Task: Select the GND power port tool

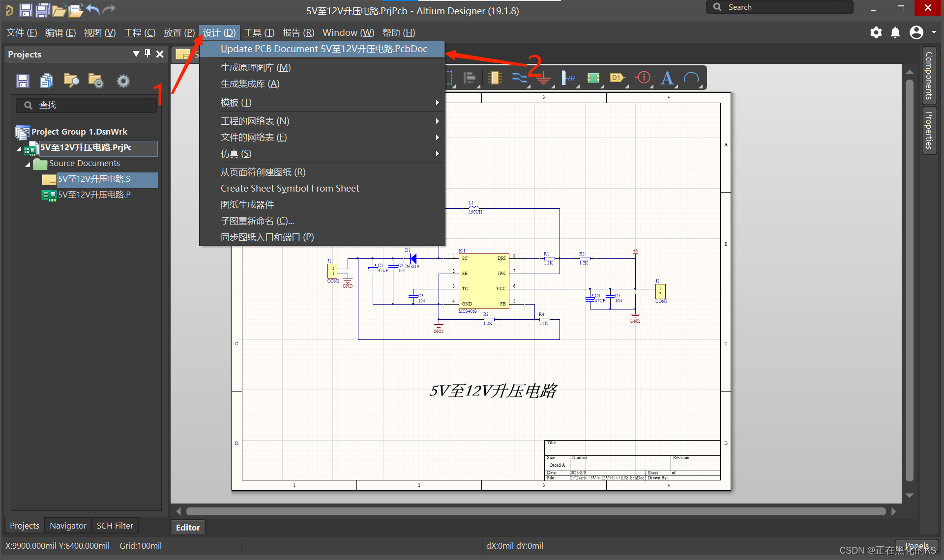Action: pos(544,79)
